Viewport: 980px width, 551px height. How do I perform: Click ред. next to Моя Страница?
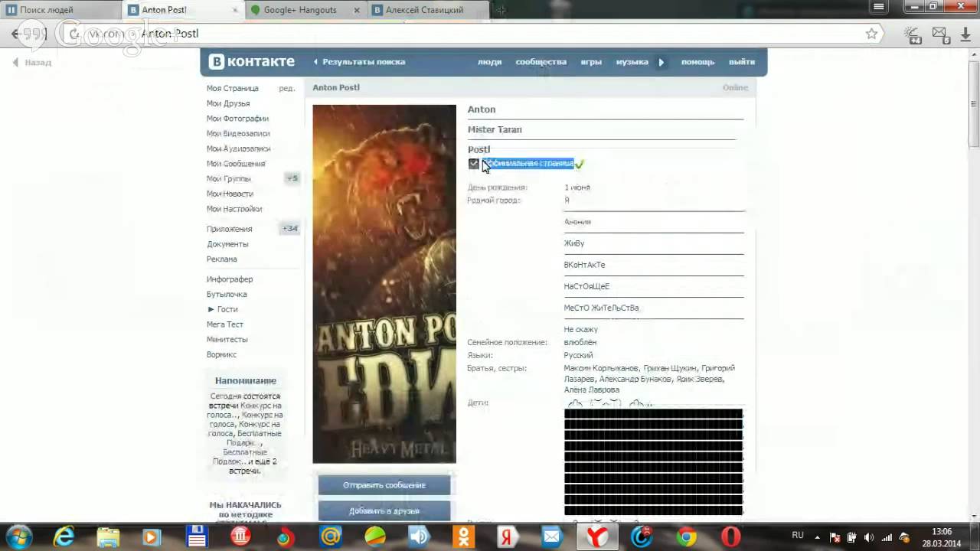[x=286, y=89]
